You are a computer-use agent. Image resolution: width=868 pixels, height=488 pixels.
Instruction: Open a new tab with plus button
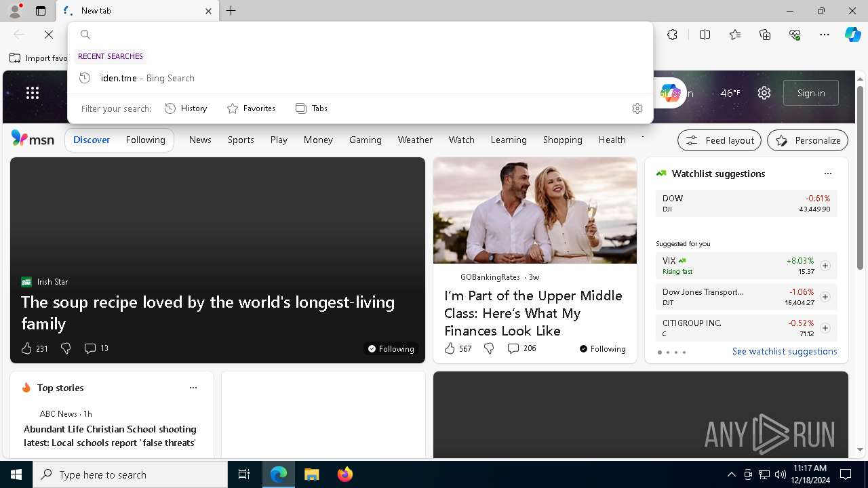pos(231,11)
